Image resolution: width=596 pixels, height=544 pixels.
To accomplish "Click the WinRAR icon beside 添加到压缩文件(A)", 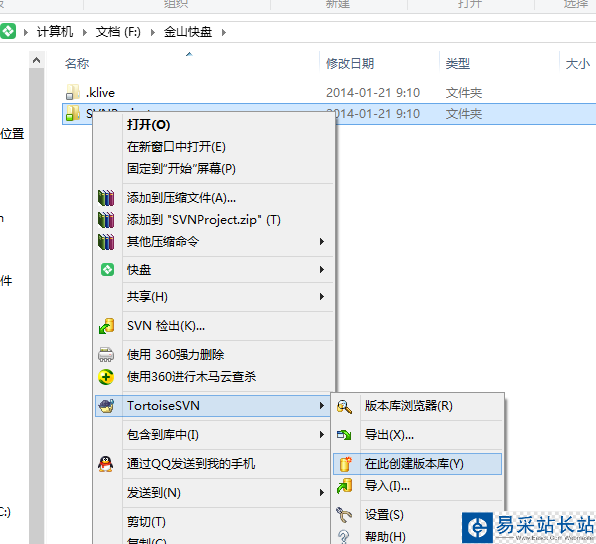I will coord(106,198).
